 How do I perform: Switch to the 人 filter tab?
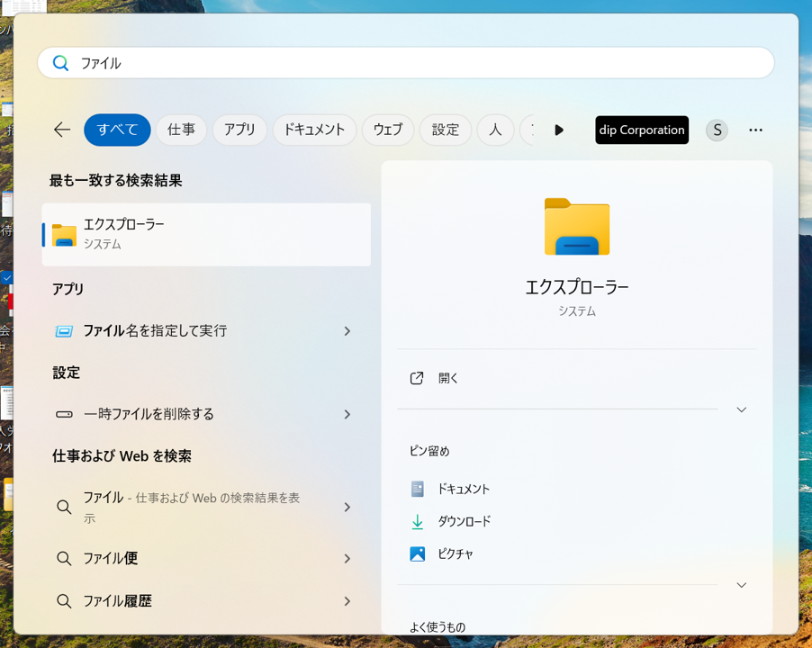[x=496, y=130]
